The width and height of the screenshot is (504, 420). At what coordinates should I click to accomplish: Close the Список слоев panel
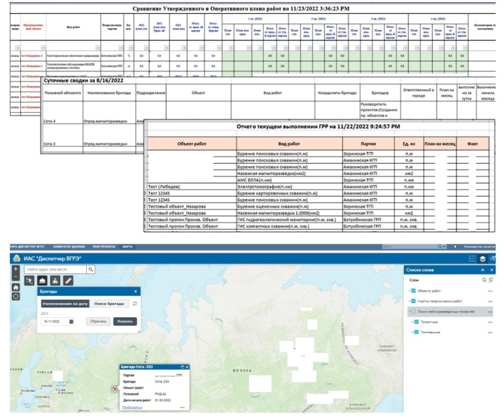click(491, 270)
